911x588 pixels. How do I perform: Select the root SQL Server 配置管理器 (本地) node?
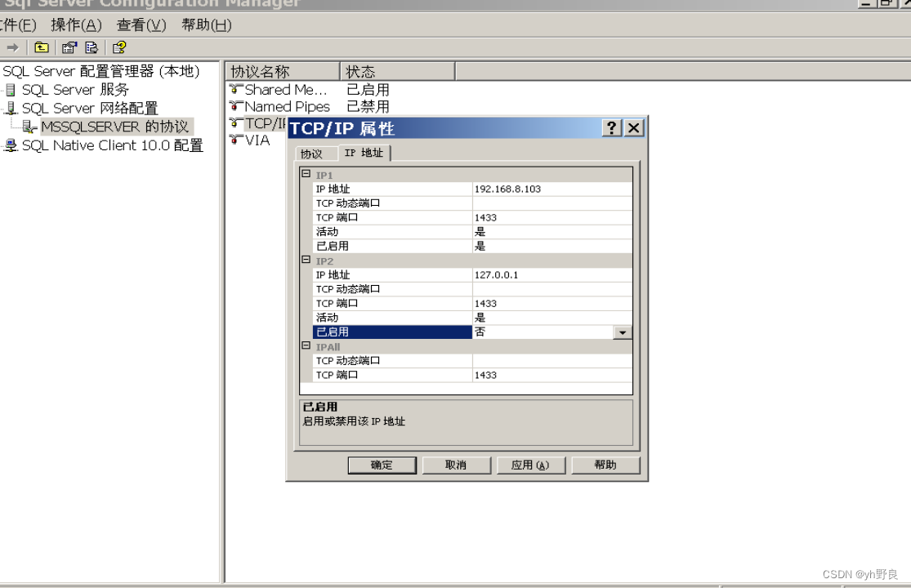[x=101, y=71]
